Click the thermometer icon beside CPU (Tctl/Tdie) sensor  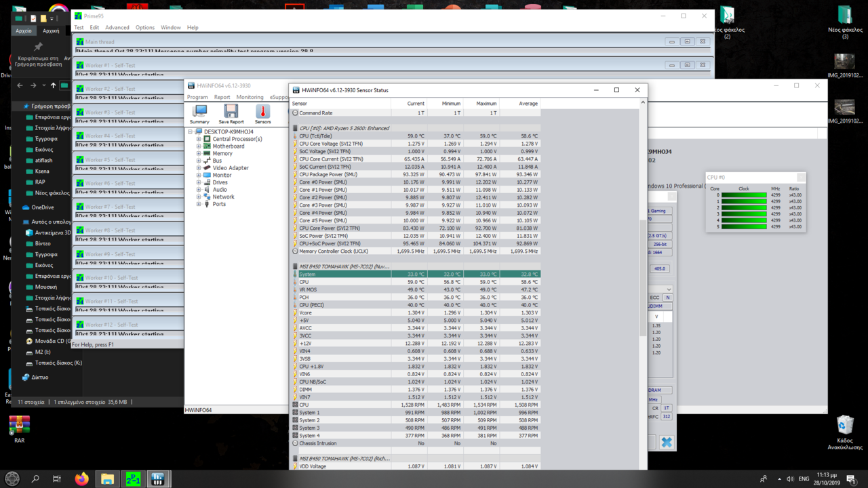pos(295,136)
